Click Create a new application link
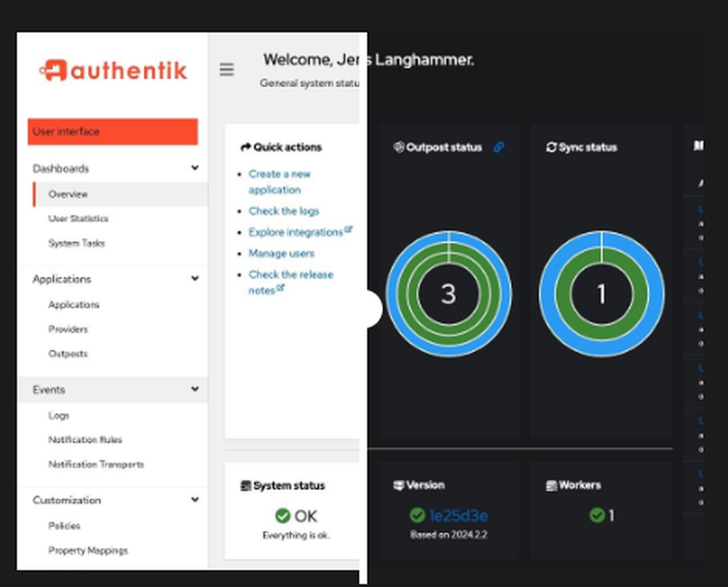Viewport: 728px width, 587px height. pos(280,181)
